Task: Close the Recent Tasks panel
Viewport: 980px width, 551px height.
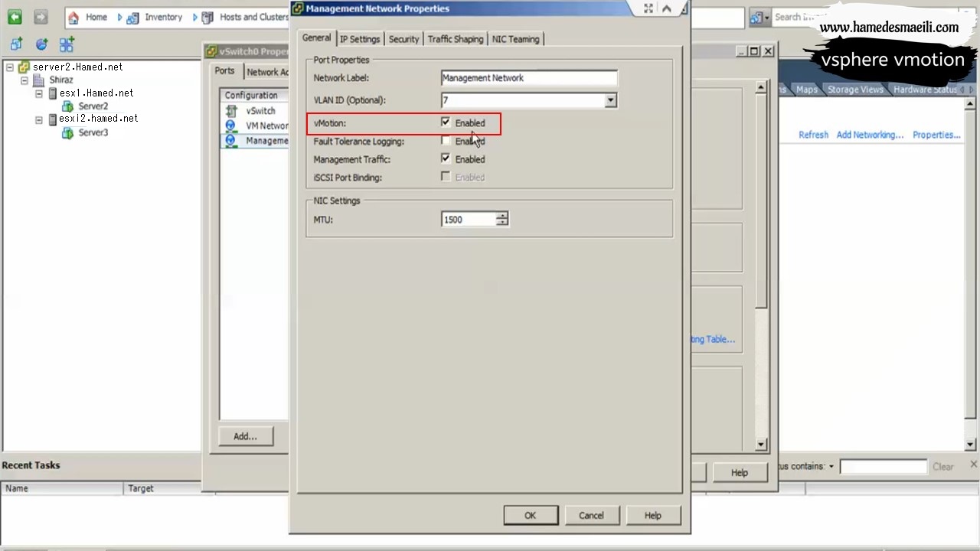Action: tap(974, 465)
